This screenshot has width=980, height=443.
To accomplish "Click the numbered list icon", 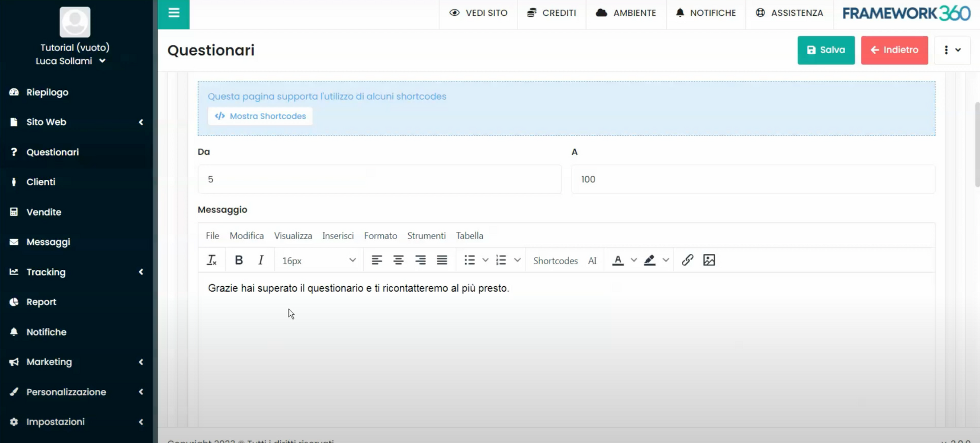I will tap(501, 261).
